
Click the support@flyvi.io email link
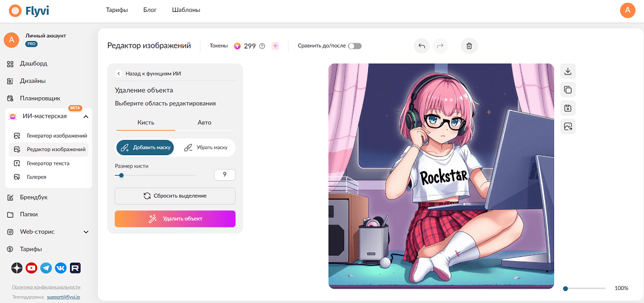tap(63, 296)
